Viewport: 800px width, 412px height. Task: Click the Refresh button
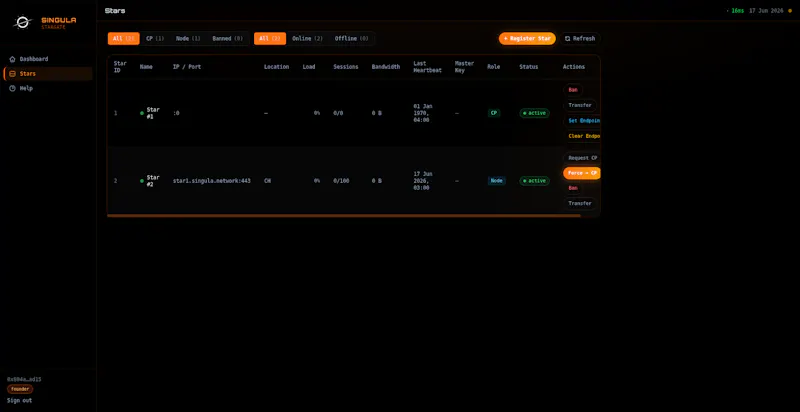(580, 39)
